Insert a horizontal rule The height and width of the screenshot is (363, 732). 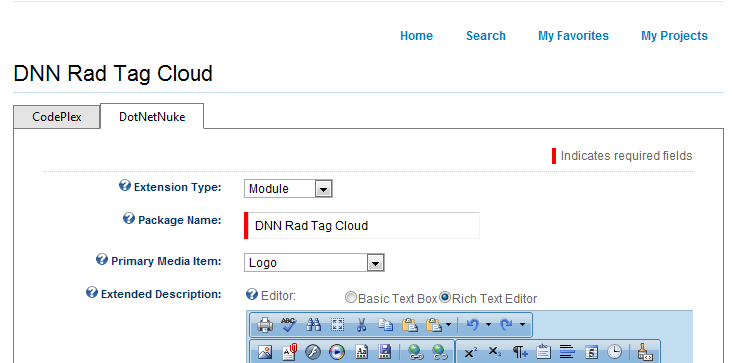567,352
